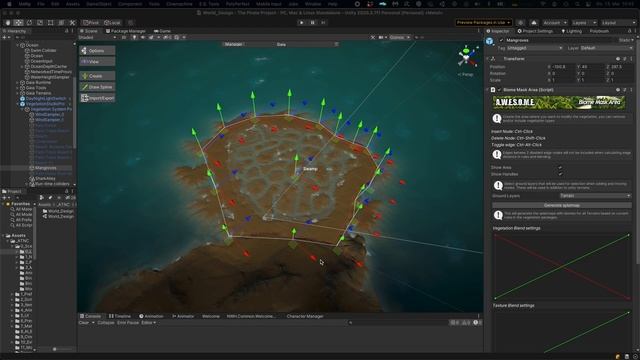Screen dimensions: 640x360
Task: Select the Transform tool in toolbar
Action: point(61,23)
